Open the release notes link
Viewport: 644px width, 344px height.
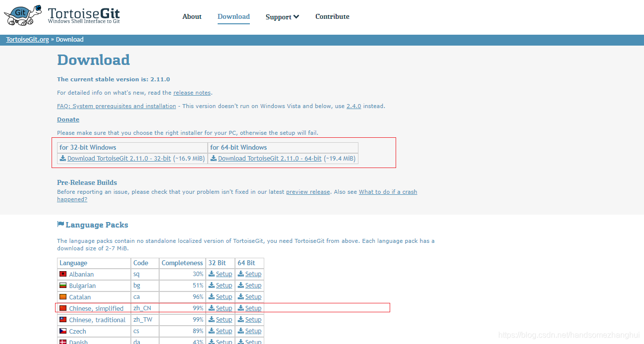coord(192,93)
